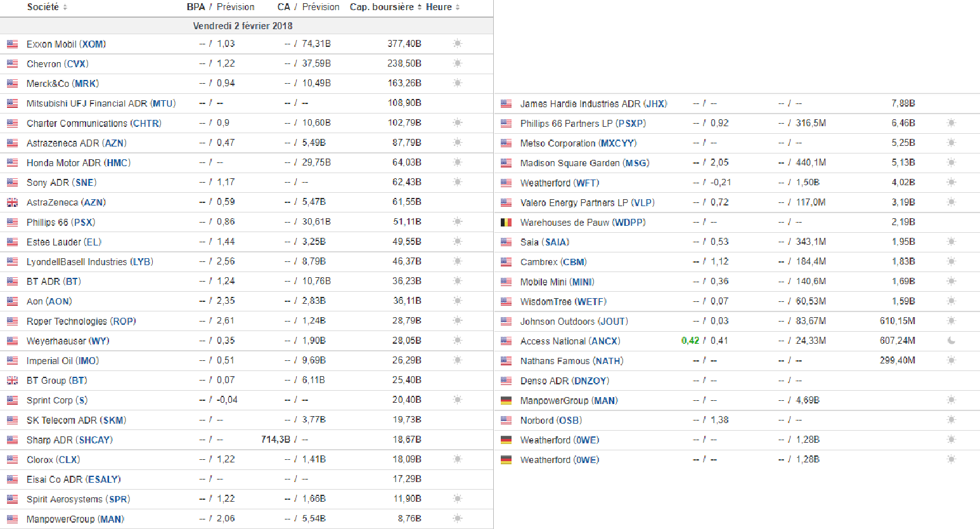Open the Denso ADR (DNZOY) link
The width and height of the screenshot is (980, 529).
(564, 381)
